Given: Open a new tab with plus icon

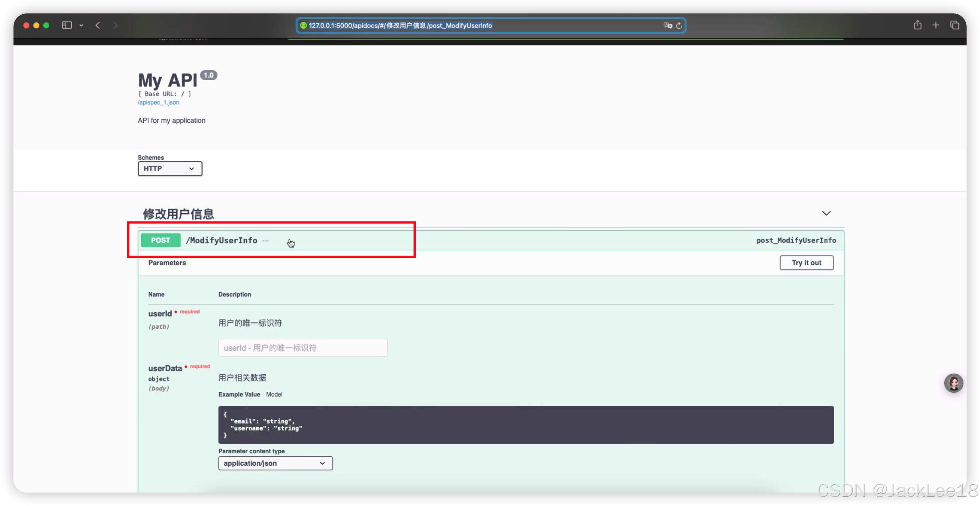Looking at the screenshot, I should pos(936,25).
